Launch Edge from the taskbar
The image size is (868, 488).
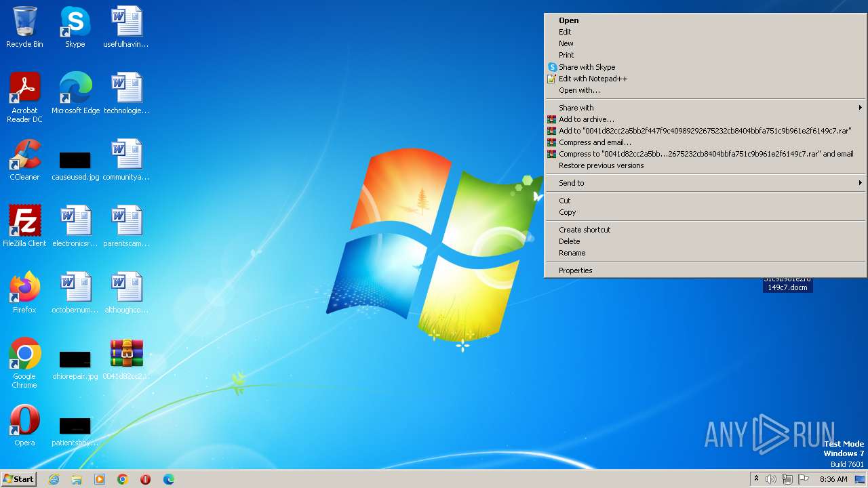pos(169,479)
